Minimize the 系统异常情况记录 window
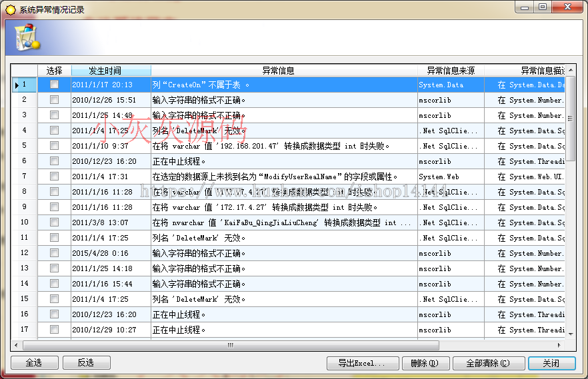Image resolution: width=588 pixels, height=379 pixels. click(x=525, y=7)
